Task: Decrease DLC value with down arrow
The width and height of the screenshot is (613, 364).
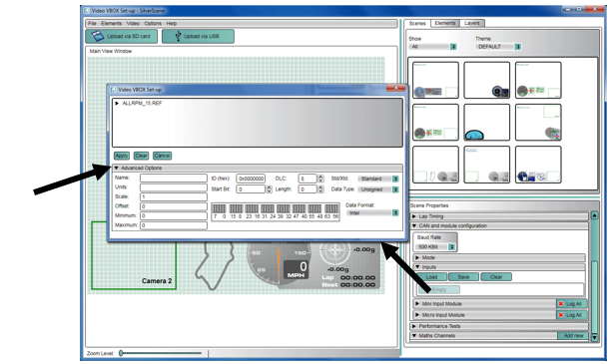Action: tap(320, 181)
